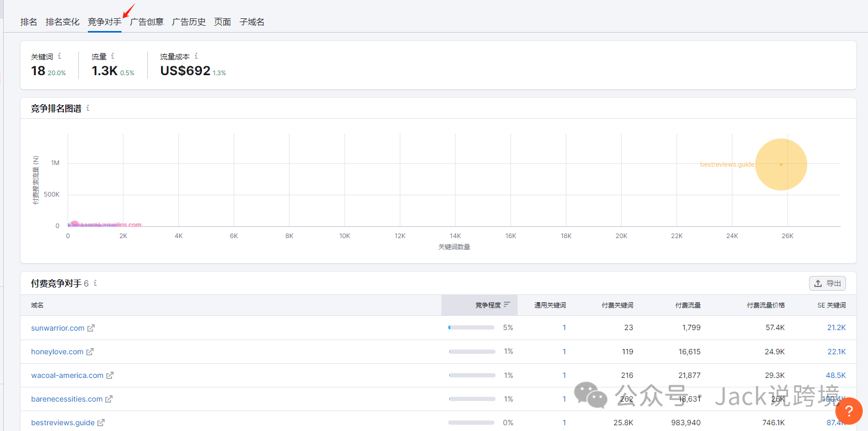Open the 排名 tab
The image size is (868, 431).
pos(29,22)
